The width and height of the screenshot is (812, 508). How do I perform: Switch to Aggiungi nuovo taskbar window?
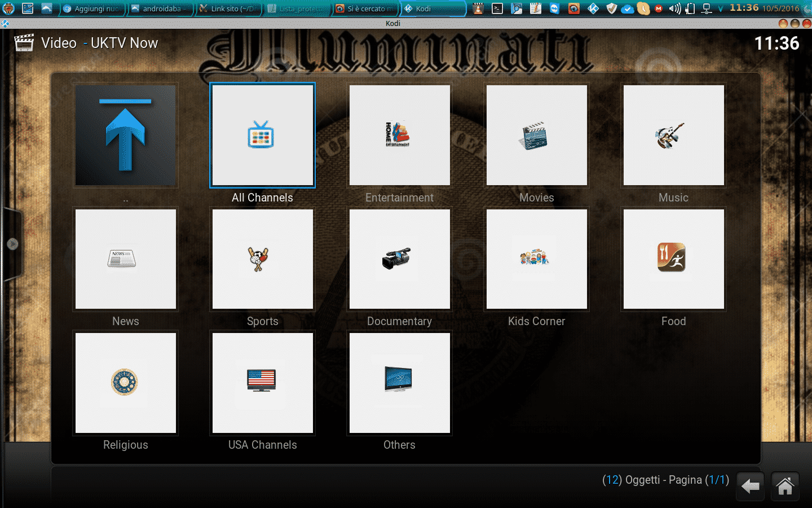[x=92, y=8]
